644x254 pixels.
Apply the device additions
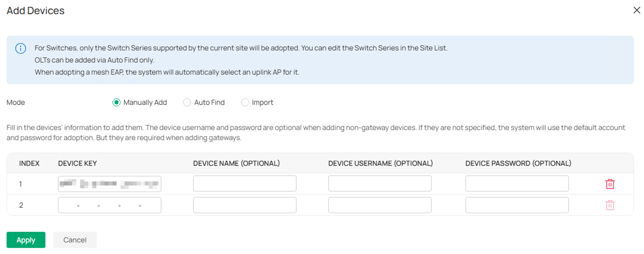26,240
